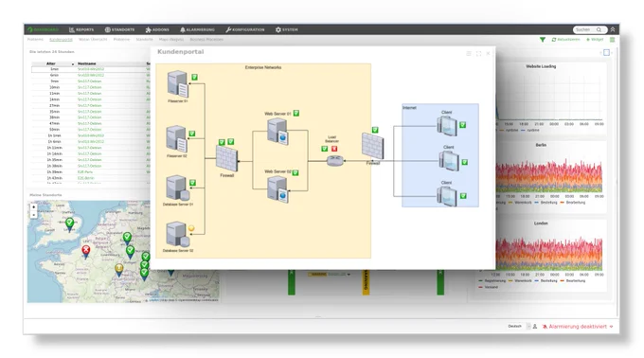Select the Web Server 02 icon

pyautogui.click(x=277, y=188)
